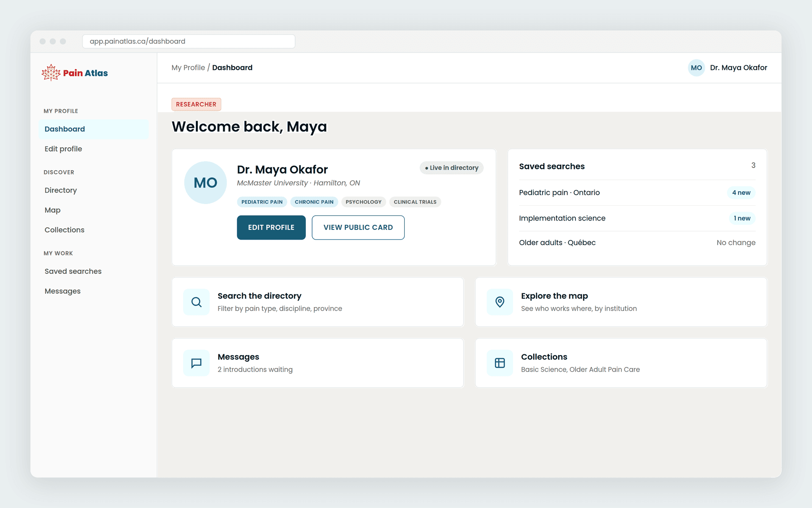Viewport: 812px width, 508px height.
Task: Click the browser address bar
Action: point(189,41)
